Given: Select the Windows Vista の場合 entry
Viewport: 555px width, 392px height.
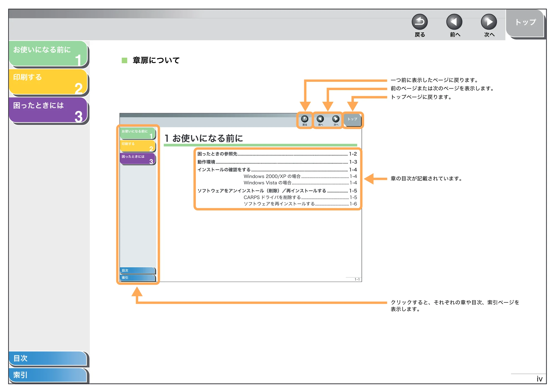Looking at the screenshot, I should pos(300,183).
